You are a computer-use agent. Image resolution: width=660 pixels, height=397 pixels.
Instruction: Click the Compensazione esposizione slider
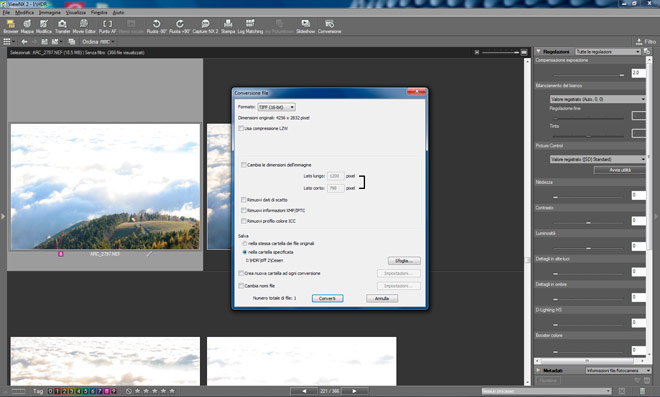point(588,75)
